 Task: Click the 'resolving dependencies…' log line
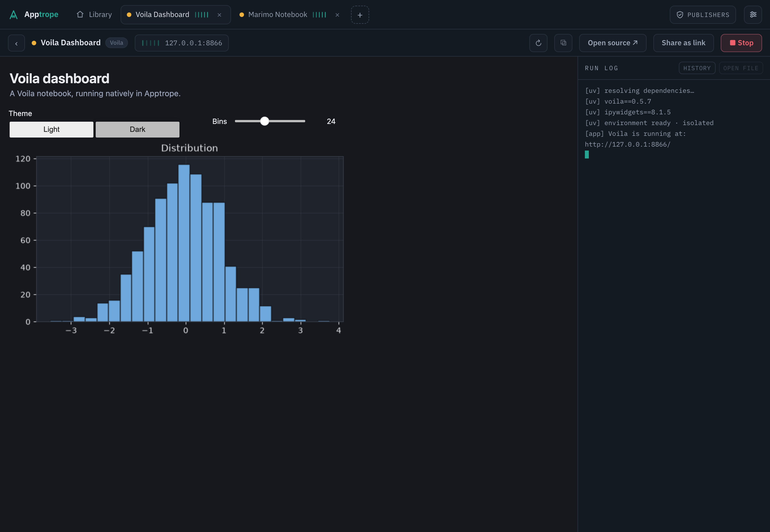click(639, 91)
